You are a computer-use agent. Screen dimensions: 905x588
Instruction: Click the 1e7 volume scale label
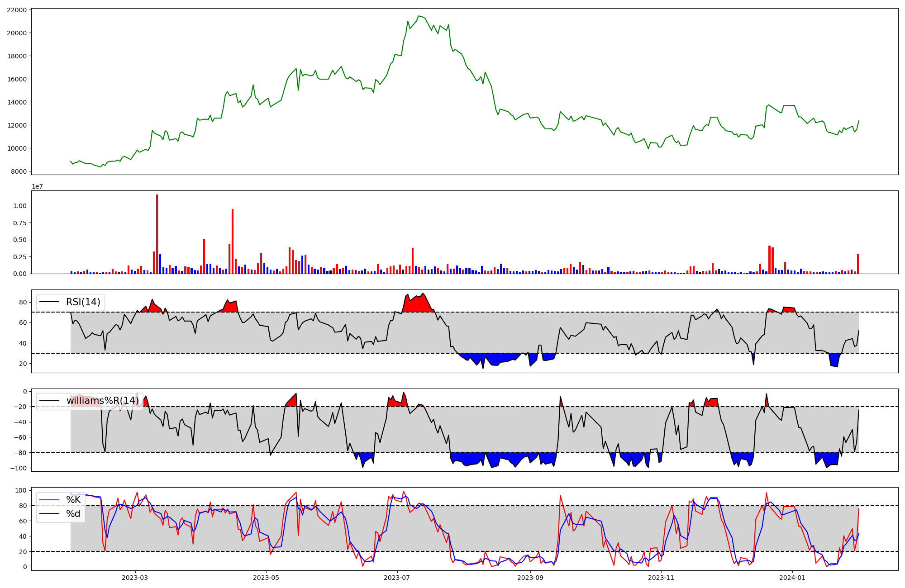coord(37,186)
